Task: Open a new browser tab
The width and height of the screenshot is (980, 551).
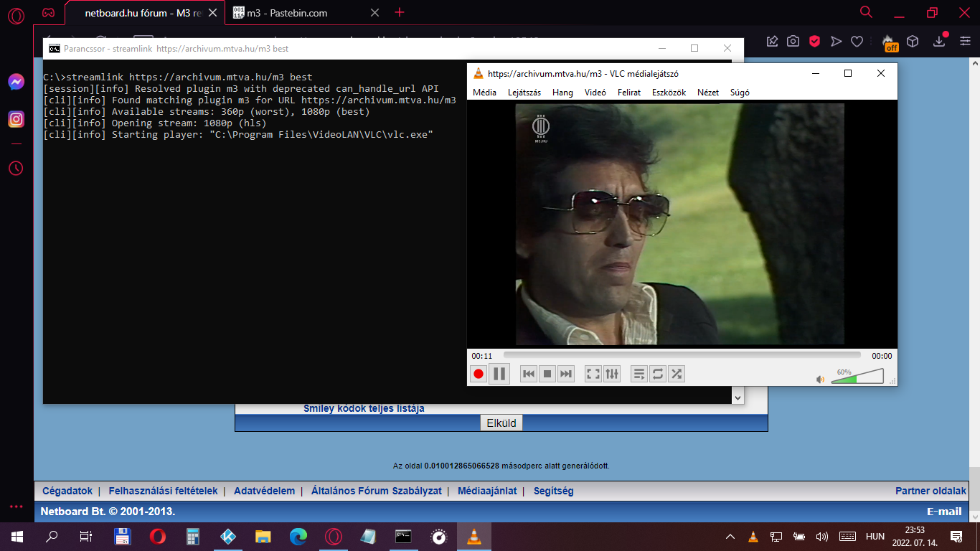Action: tap(400, 13)
